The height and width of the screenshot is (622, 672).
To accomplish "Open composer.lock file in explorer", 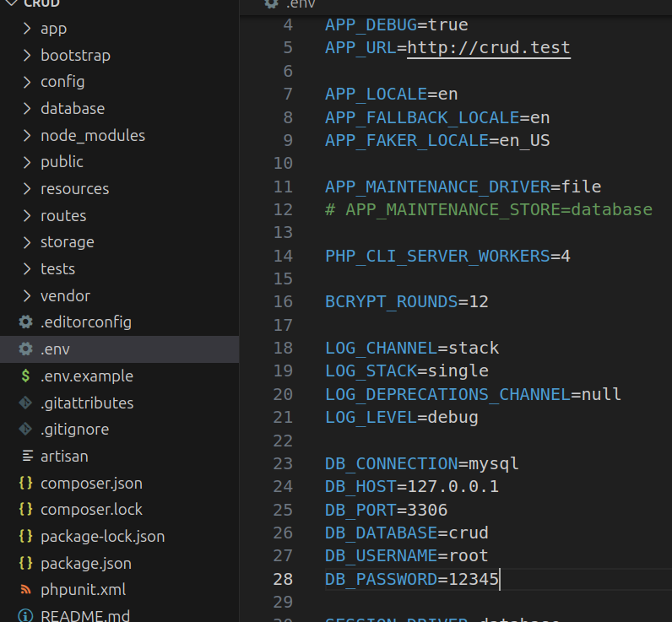I will click(91, 510).
